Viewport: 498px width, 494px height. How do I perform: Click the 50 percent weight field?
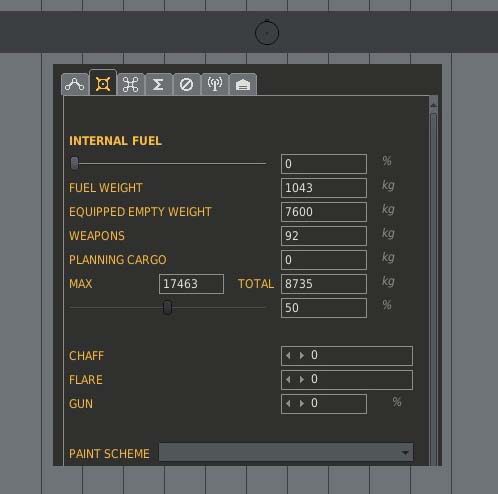[x=324, y=308]
